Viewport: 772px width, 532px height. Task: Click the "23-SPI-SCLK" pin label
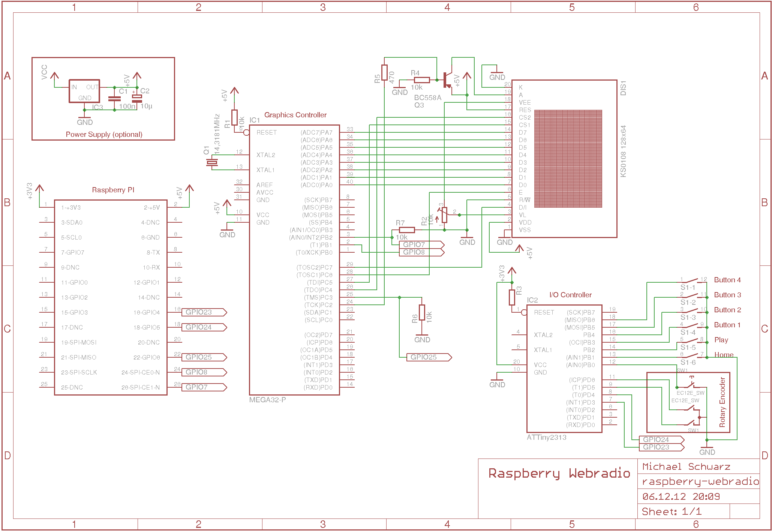click(x=79, y=373)
